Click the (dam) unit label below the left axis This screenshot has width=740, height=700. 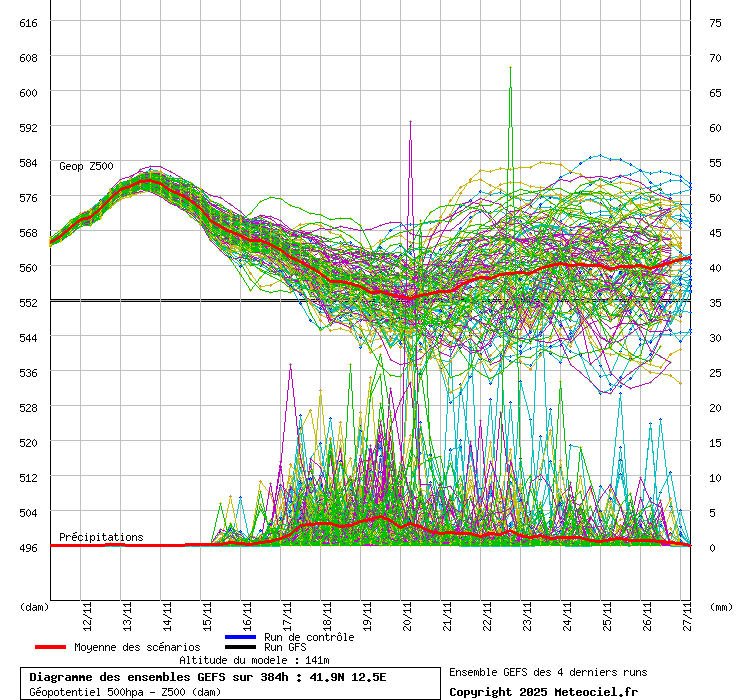pyautogui.click(x=34, y=606)
